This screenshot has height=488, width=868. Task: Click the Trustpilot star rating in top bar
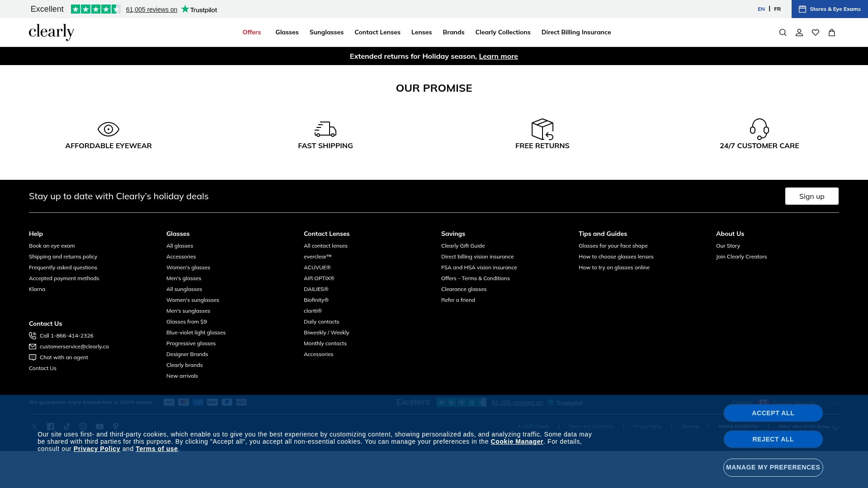pos(95,9)
